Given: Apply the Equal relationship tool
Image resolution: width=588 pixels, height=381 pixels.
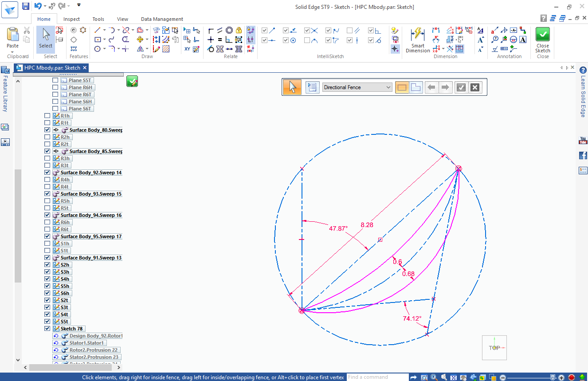Looking at the screenshot, I should point(220,39).
